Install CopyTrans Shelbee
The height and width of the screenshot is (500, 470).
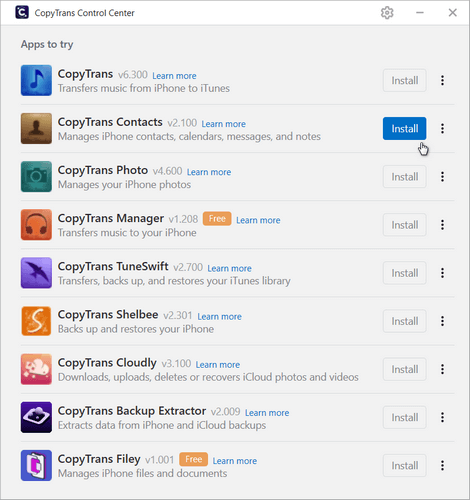click(x=404, y=321)
